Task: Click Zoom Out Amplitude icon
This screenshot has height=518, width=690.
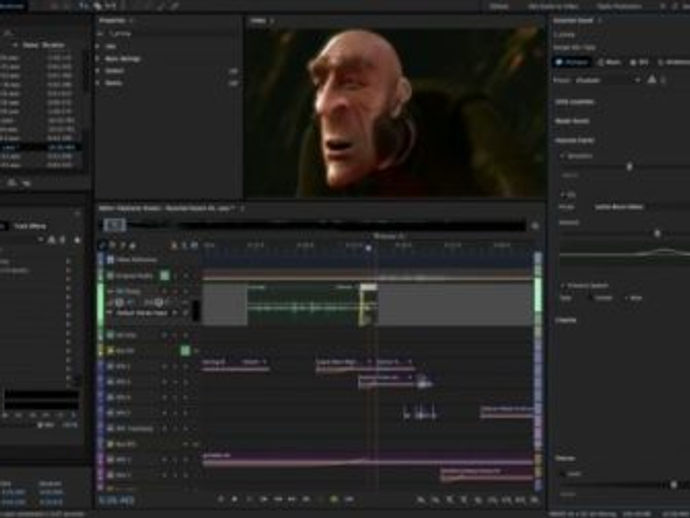Action: 435,500
